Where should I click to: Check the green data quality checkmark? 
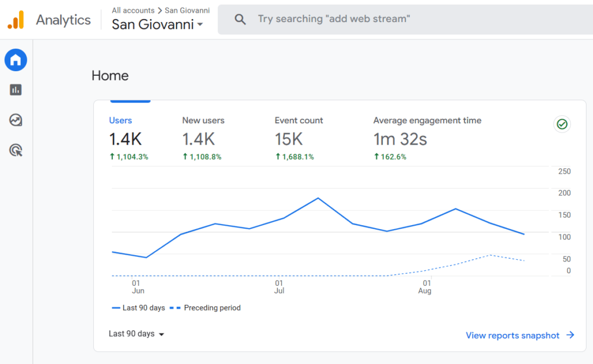[x=562, y=124]
